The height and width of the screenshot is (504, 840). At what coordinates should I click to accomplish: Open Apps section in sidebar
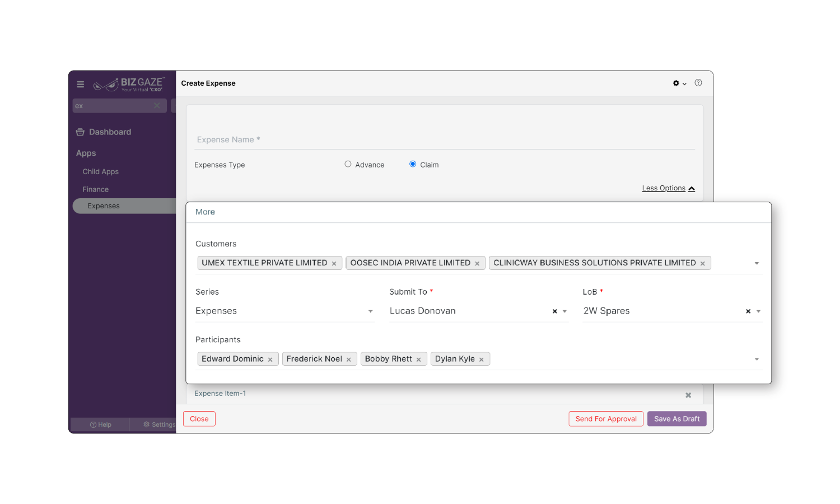(x=86, y=153)
